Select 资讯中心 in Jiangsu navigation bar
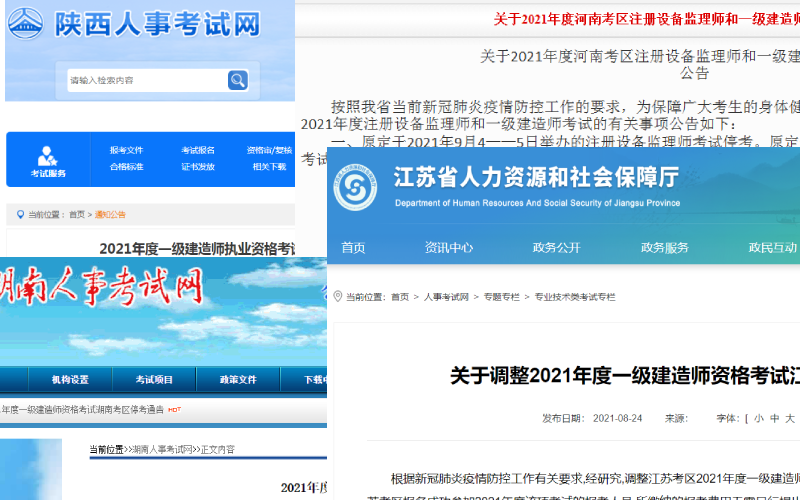The image size is (800, 500). pos(449,248)
